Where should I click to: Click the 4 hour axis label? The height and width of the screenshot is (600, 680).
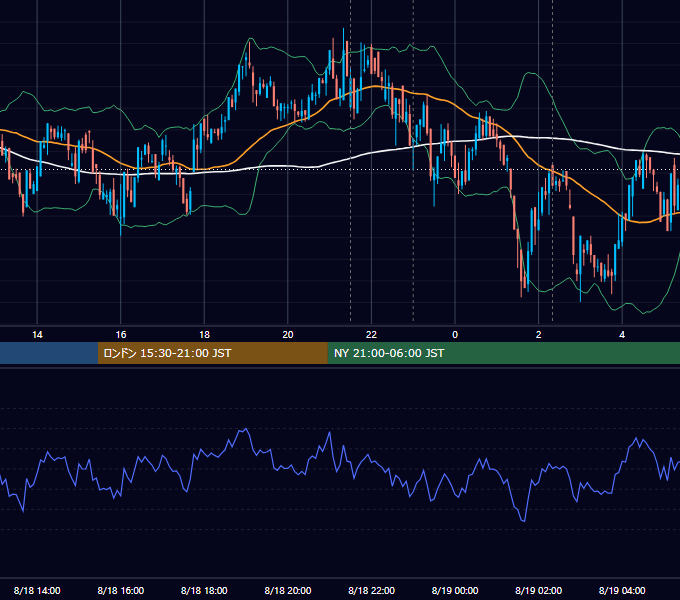point(622,335)
